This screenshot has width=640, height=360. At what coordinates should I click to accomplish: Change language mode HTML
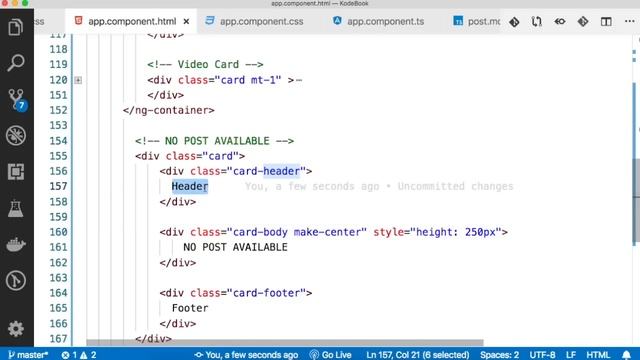pyautogui.click(x=598, y=355)
